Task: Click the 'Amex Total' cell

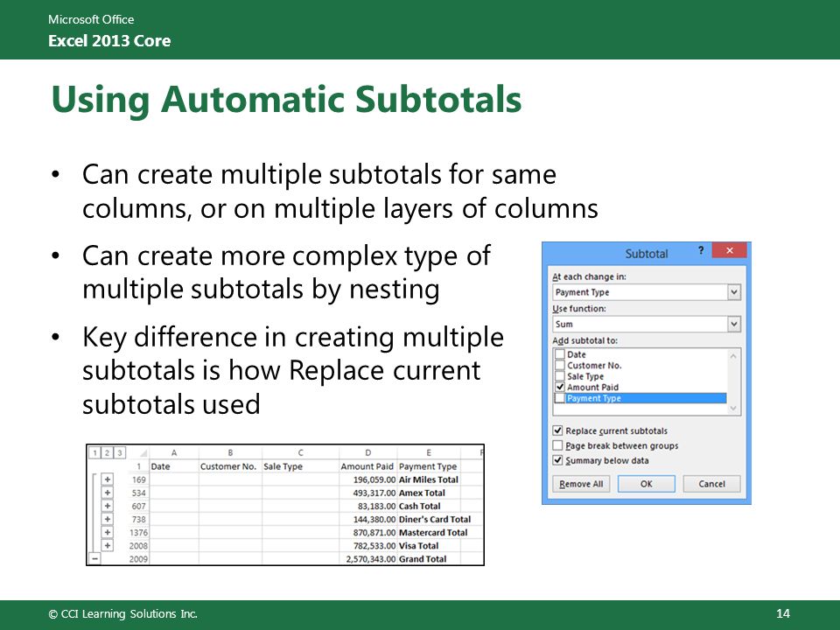Action: (429, 493)
